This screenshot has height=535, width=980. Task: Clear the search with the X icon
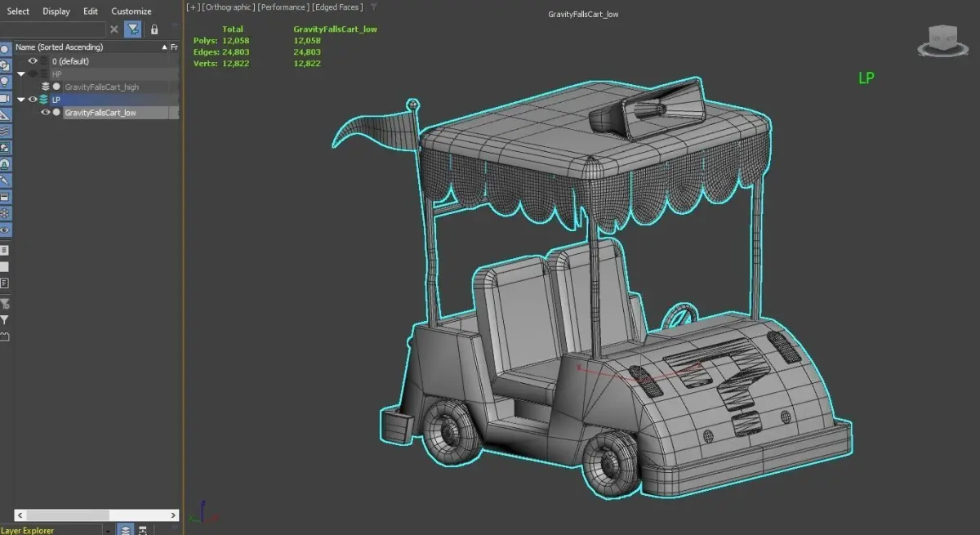[x=114, y=29]
